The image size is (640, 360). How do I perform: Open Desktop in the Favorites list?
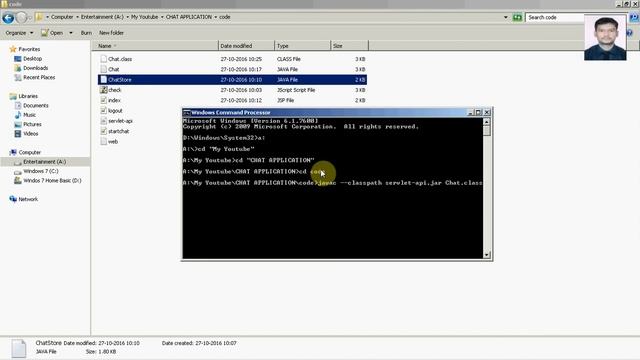(x=32, y=59)
